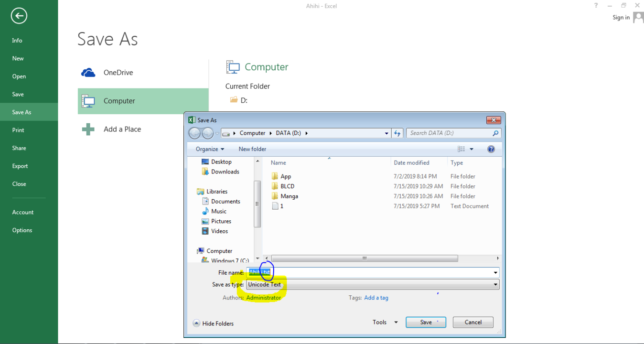Viewport: 644px width, 344px height.
Task: Open the Export page
Action: coord(20,166)
